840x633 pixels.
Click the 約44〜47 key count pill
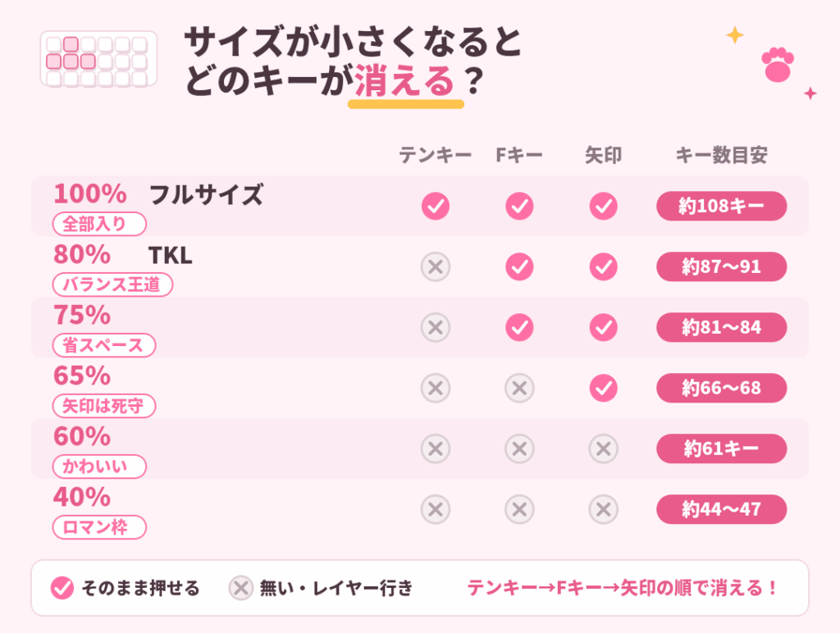click(722, 509)
